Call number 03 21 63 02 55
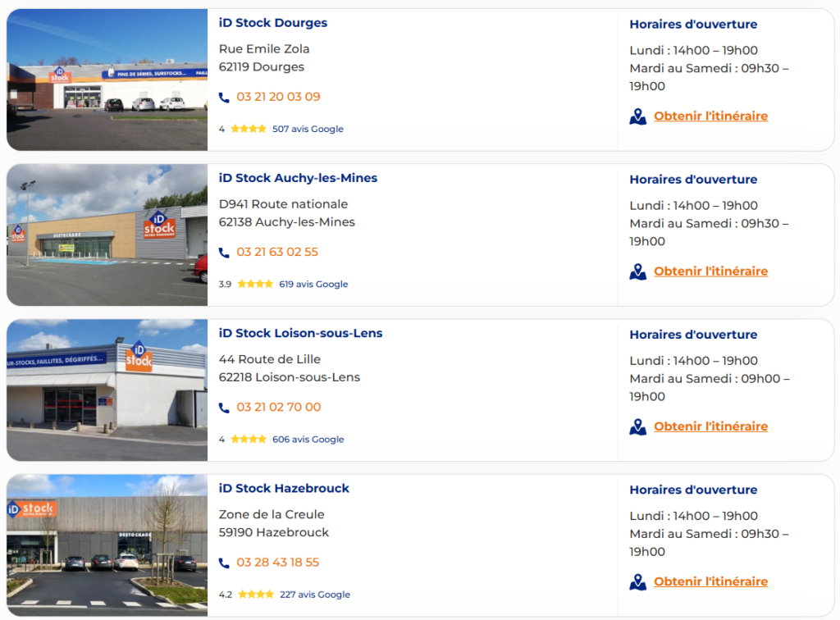The width and height of the screenshot is (840, 620). point(277,252)
